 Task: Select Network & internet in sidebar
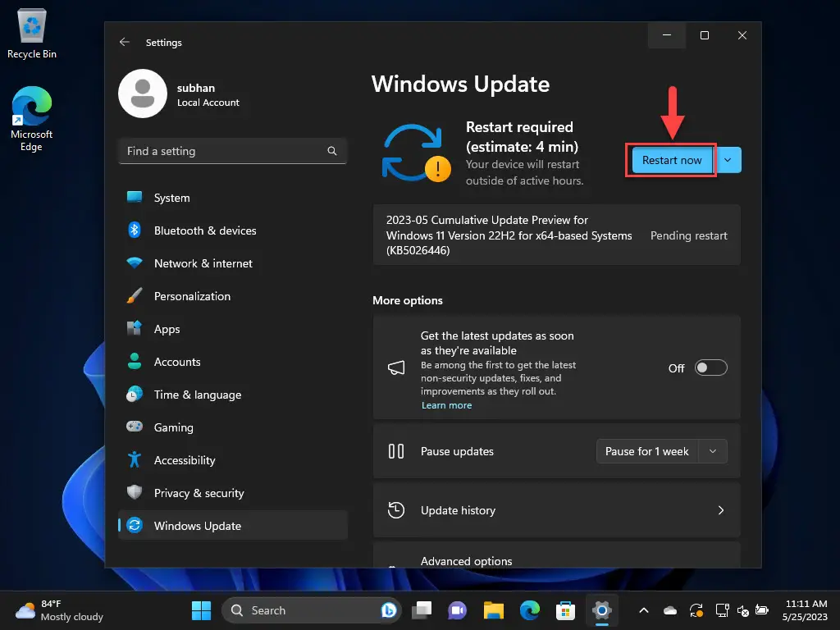pos(232,263)
